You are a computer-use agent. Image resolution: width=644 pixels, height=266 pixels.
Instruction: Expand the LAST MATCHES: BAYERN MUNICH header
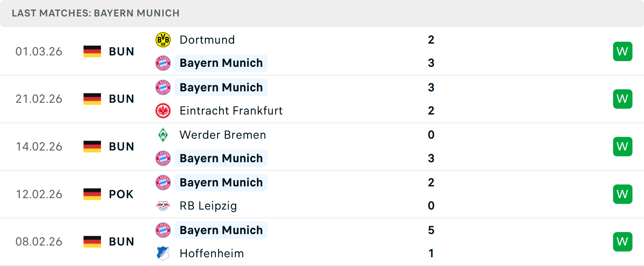[x=96, y=13]
